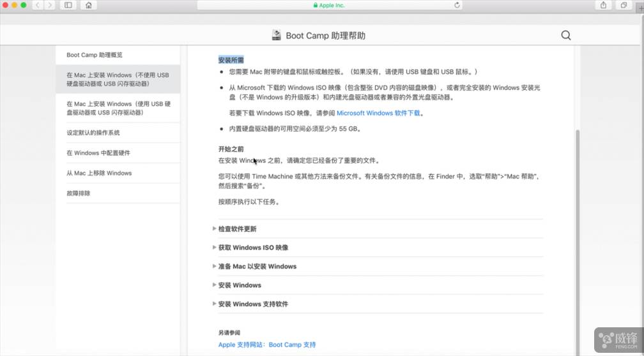Image resolution: width=644 pixels, height=356 pixels.
Task: Click the green lock icon in address bar
Action: [x=316, y=5]
